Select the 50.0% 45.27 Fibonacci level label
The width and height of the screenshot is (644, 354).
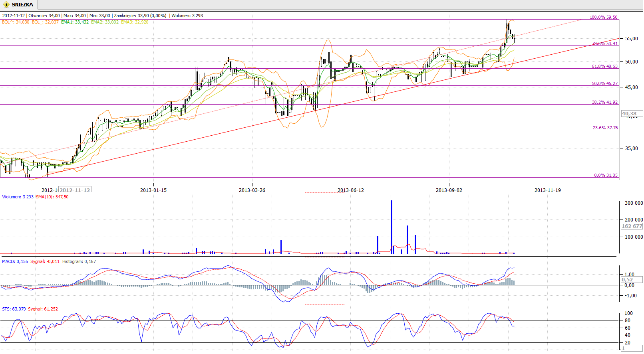605,83
